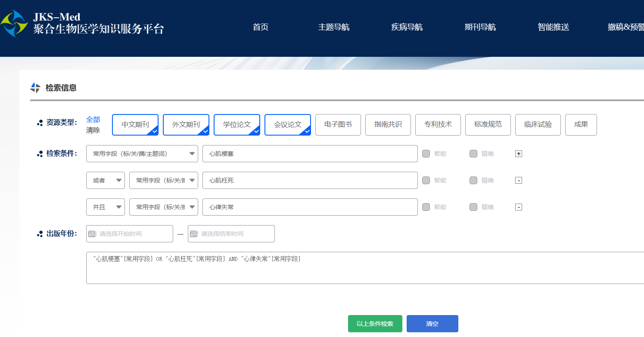Screen dimensions: 644x337
Task: Open the 或者 operator dropdown
Action: pyautogui.click(x=106, y=180)
